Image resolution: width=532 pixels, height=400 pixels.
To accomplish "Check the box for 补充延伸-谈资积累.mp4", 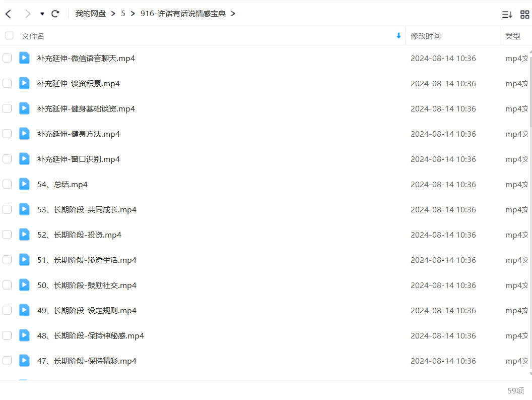I will click(x=7, y=83).
